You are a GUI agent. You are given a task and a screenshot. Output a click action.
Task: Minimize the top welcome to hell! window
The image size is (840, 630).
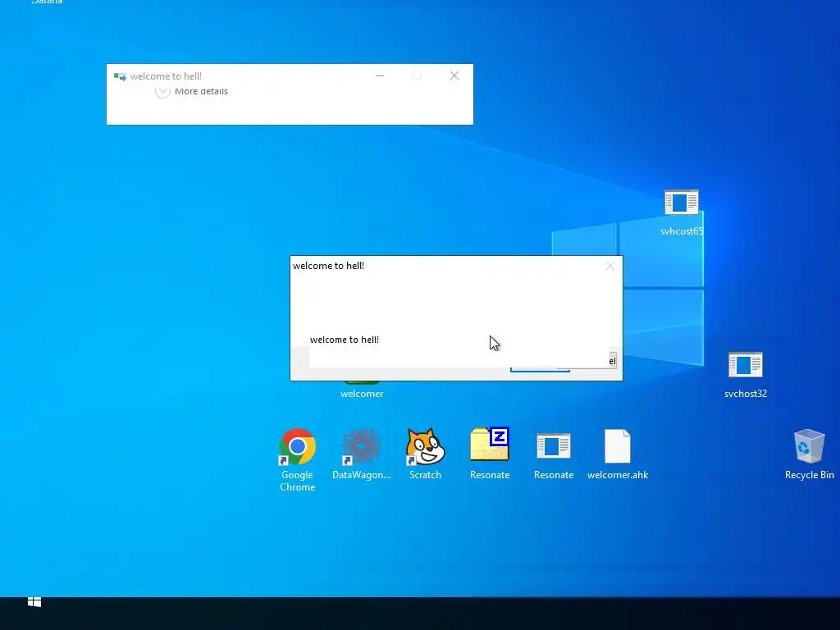380,76
